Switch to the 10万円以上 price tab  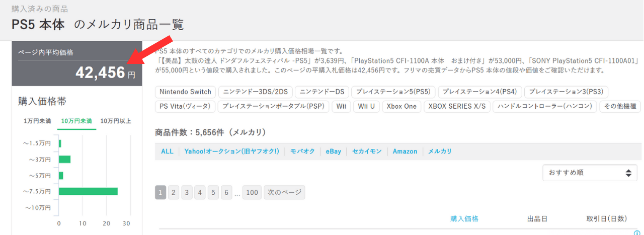pos(116,121)
